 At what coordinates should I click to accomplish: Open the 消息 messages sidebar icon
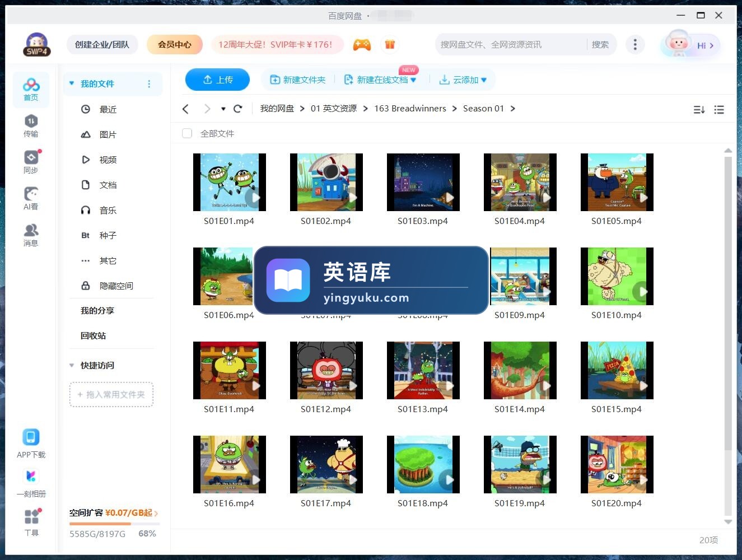tap(31, 235)
